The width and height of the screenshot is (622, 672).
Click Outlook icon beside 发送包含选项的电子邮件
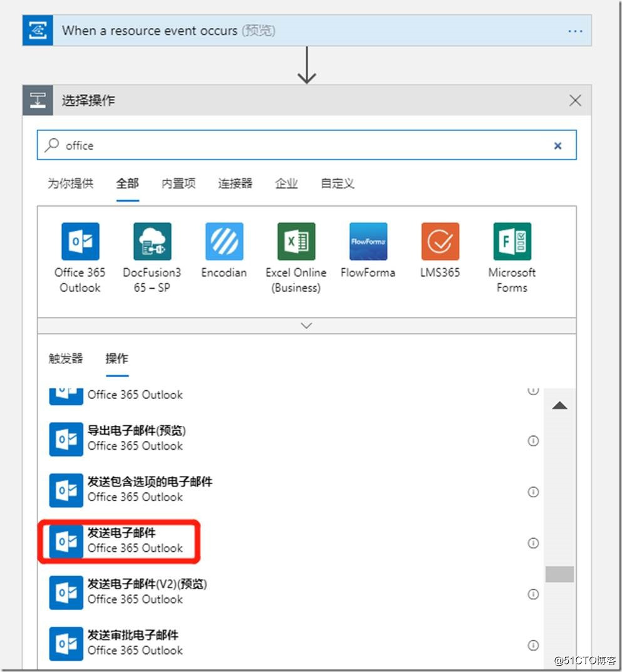(x=66, y=490)
